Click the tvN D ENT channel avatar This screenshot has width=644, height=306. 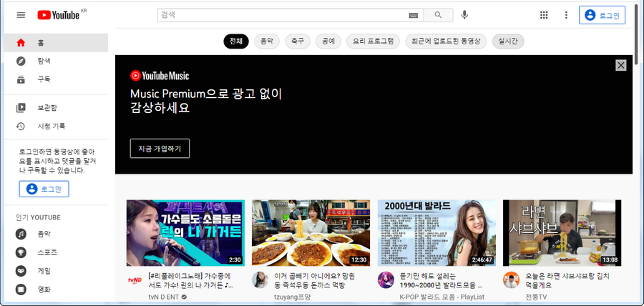135,280
